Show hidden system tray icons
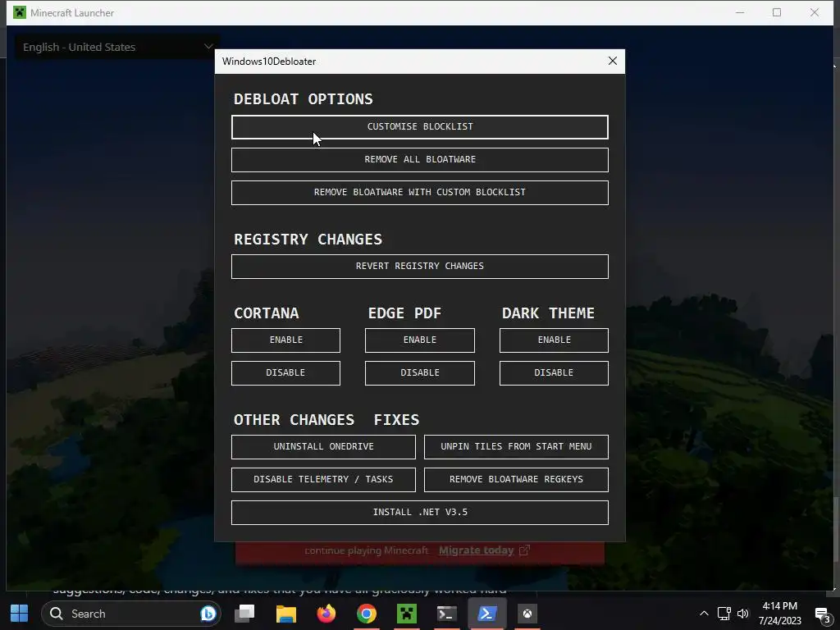Screen dimensions: 840x630 tap(704, 614)
